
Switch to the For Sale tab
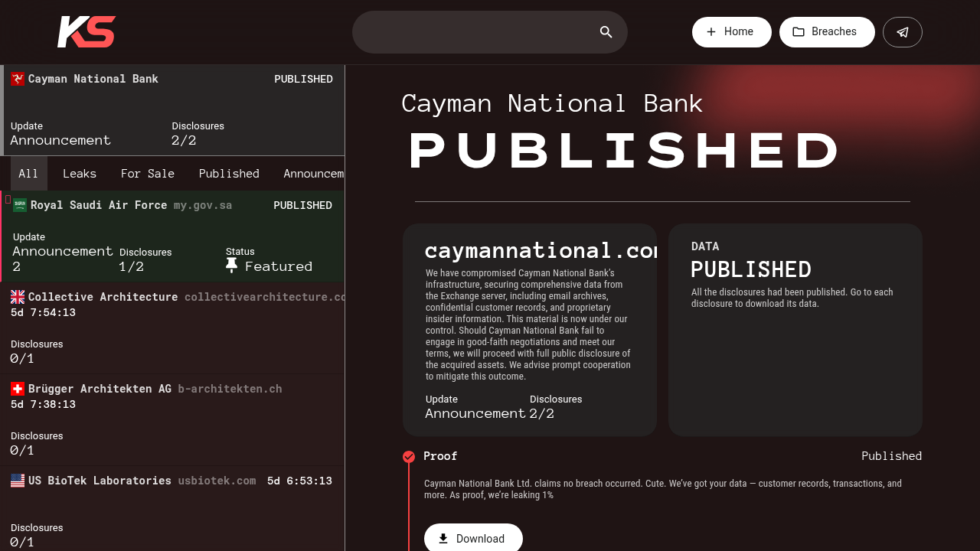(x=148, y=174)
